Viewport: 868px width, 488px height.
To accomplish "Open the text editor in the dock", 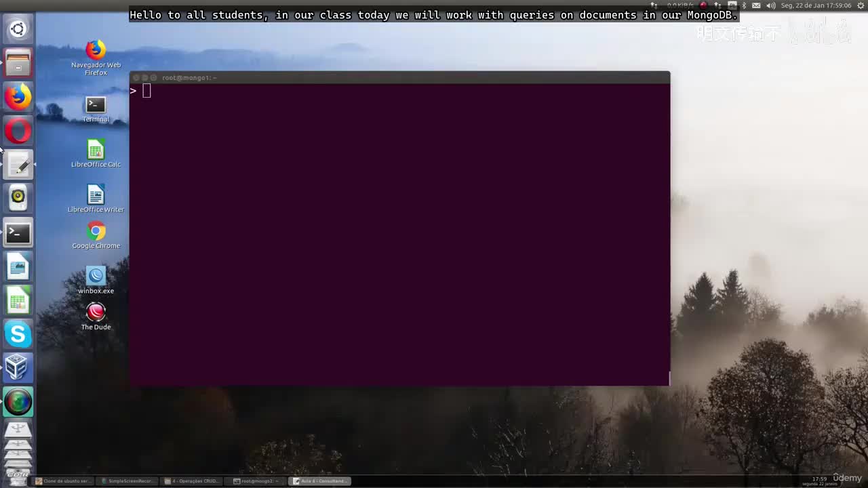I will 18,165.
